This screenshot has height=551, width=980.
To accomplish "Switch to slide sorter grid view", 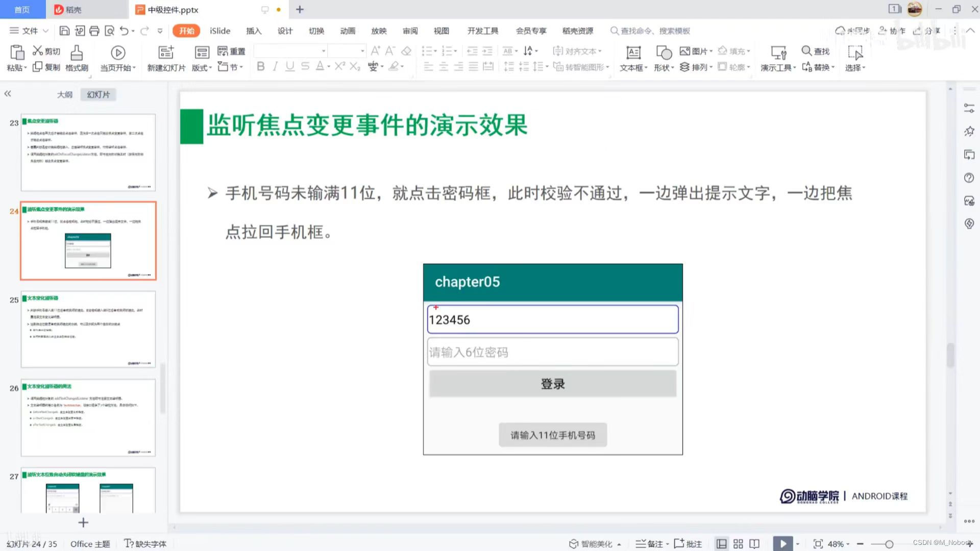I will (x=738, y=544).
